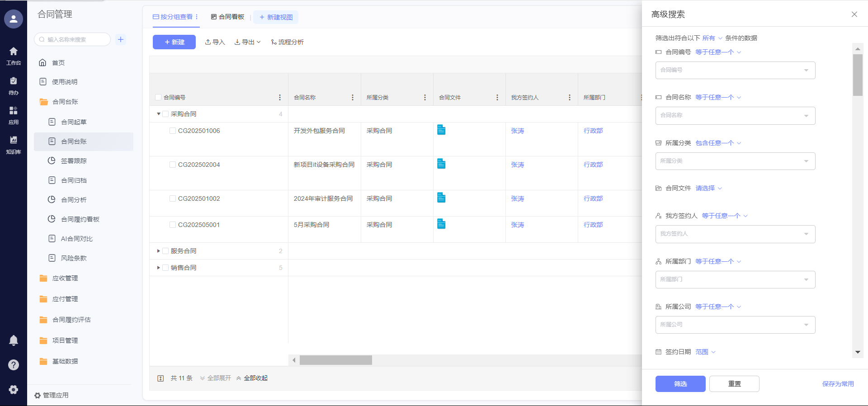The image size is (868, 406).
Task: Open the 所属分类 filter dropdown
Action: [x=735, y=161]
